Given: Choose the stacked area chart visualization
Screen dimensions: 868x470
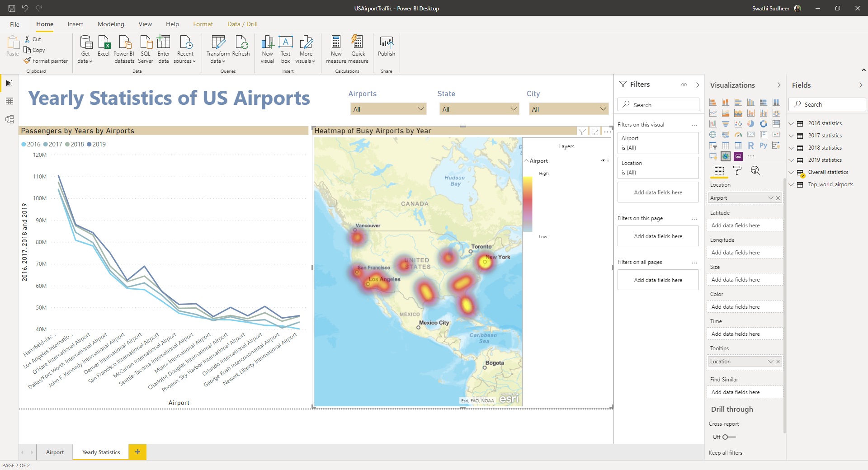Looking at the screenshot, I should (738, 113).
